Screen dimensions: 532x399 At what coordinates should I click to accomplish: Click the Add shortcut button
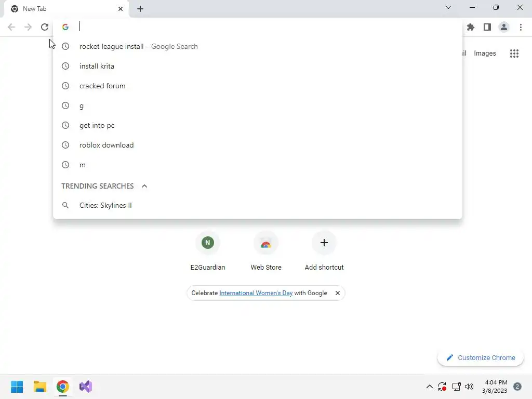pos(324,251)
